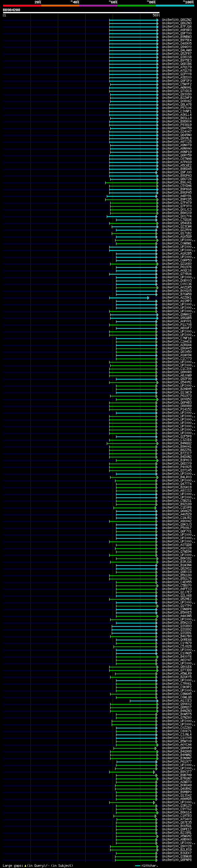
Task: Select UniRef100_A3DSX0 entry text
Action: tap(177, 78)
